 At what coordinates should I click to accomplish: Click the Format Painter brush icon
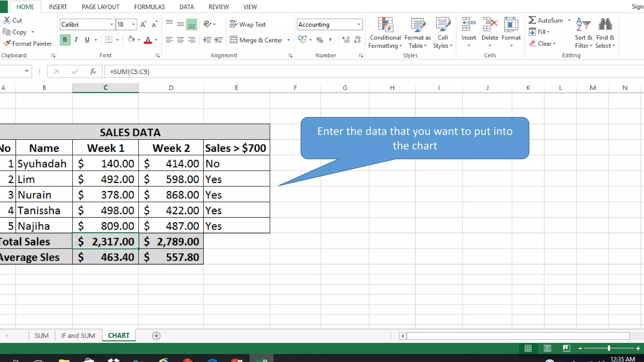7,43
